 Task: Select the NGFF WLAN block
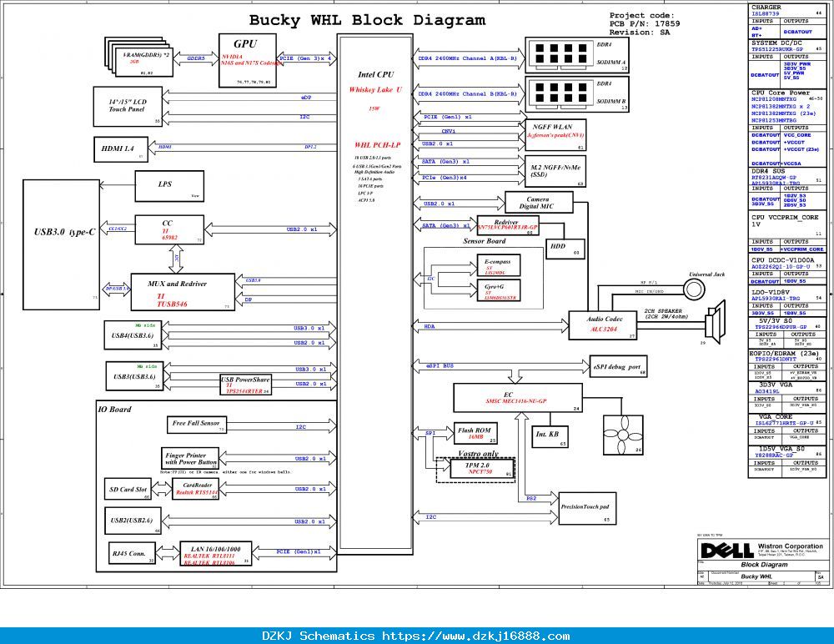coord(555,135)
